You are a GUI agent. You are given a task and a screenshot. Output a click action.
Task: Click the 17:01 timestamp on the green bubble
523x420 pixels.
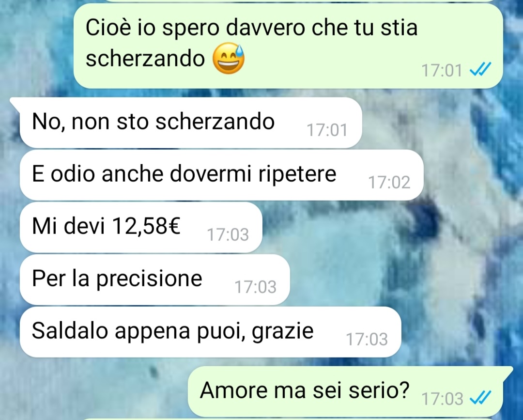point(442,70)
